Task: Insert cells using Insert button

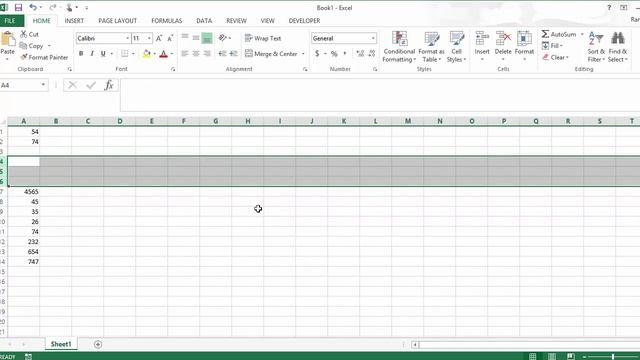Action: click(x=482, y=47)
